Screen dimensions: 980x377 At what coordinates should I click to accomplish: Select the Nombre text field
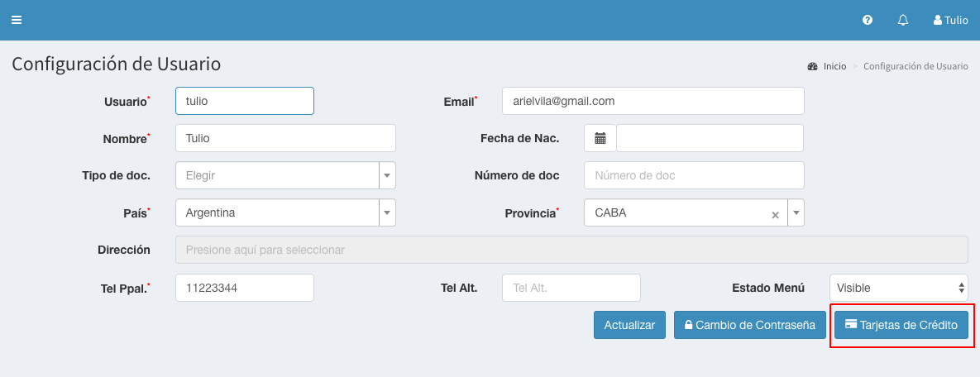(285, 138)
